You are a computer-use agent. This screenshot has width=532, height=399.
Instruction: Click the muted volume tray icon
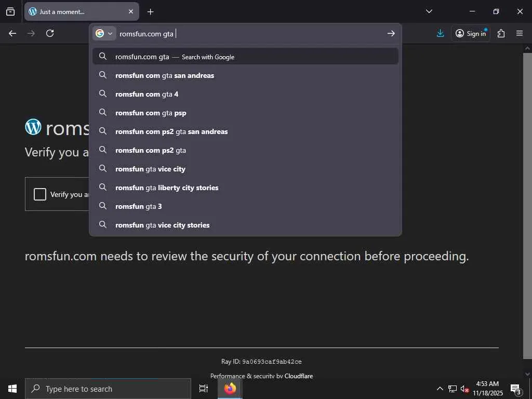[464, 389]
